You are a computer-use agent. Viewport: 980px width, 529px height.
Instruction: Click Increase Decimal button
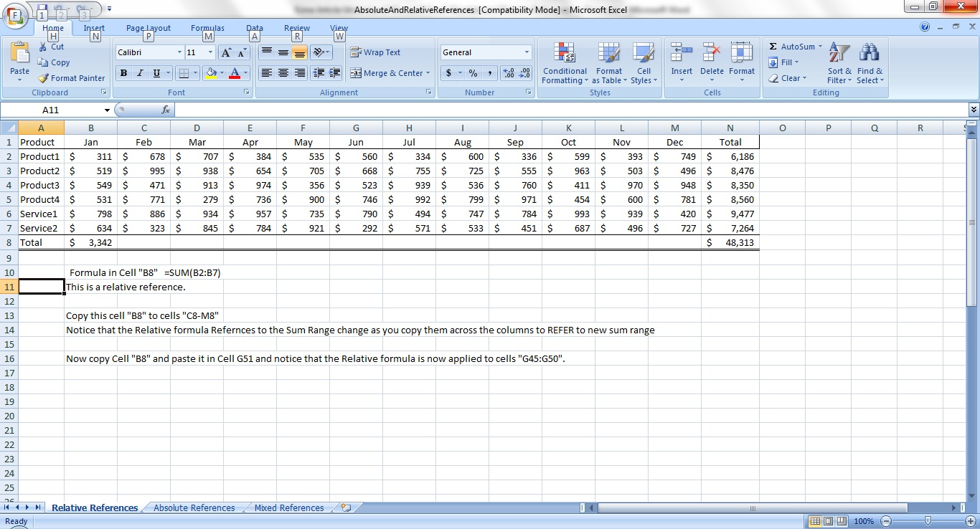tap(508, 73)
